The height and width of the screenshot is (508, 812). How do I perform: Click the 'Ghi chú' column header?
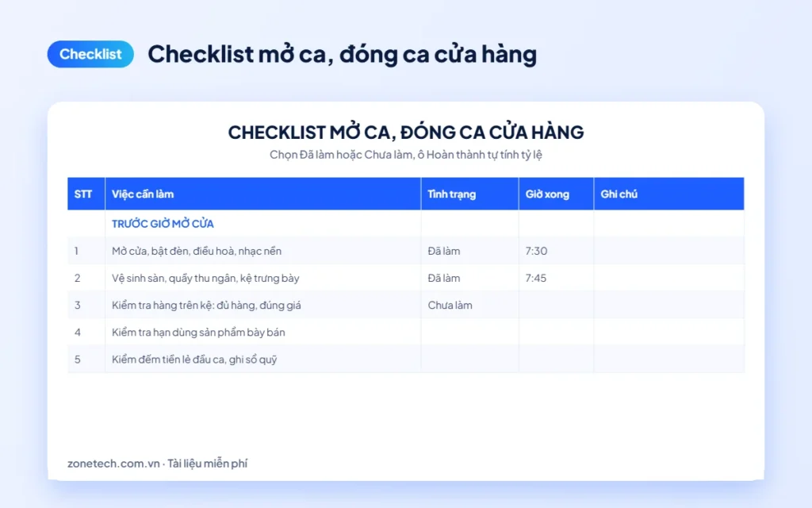(x=669, y=194)
